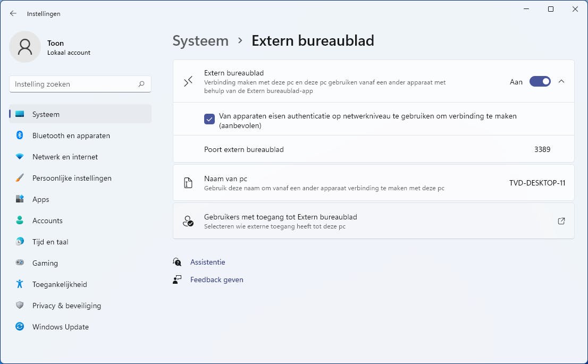The width and height of the screenshot is (588, 364).
Task: Click the Windows Update sidebar icon
Action: 20,327
